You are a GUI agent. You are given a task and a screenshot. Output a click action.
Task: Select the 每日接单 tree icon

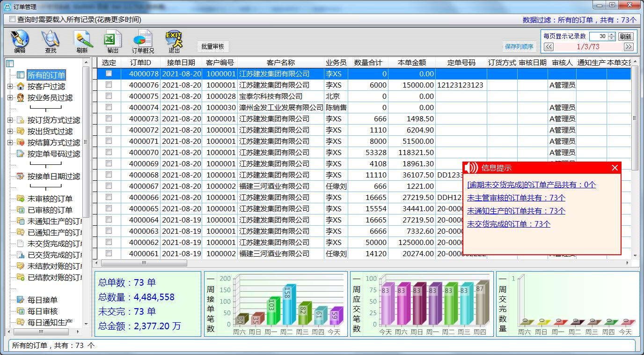point(20,300)
